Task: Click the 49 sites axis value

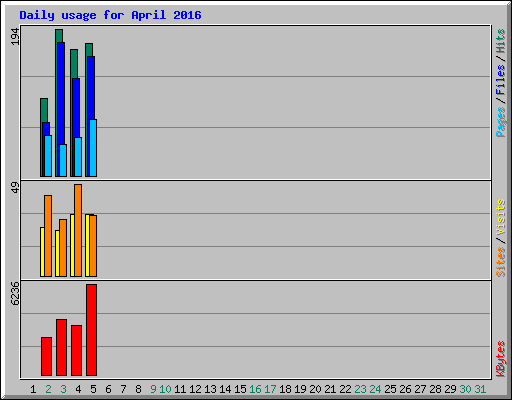Action: 15,188
